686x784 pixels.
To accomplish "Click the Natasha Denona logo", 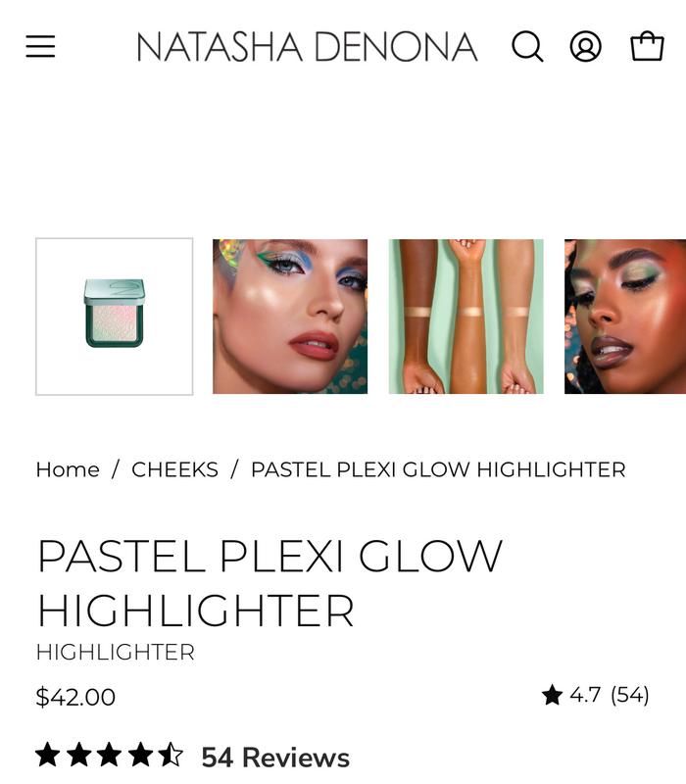I will pos(307,46).
